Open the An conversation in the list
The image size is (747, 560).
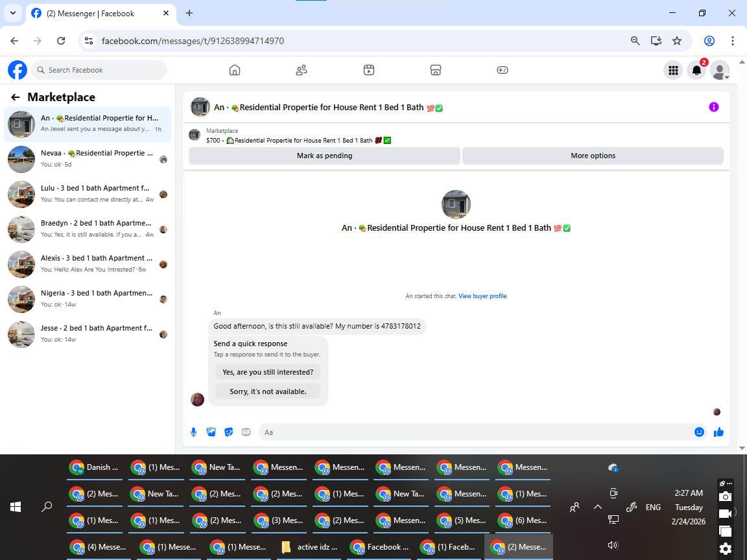tap(88, 124)
